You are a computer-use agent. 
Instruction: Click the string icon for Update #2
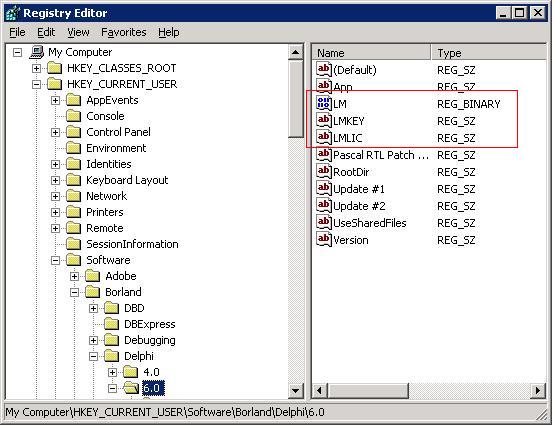click(324, 205)
